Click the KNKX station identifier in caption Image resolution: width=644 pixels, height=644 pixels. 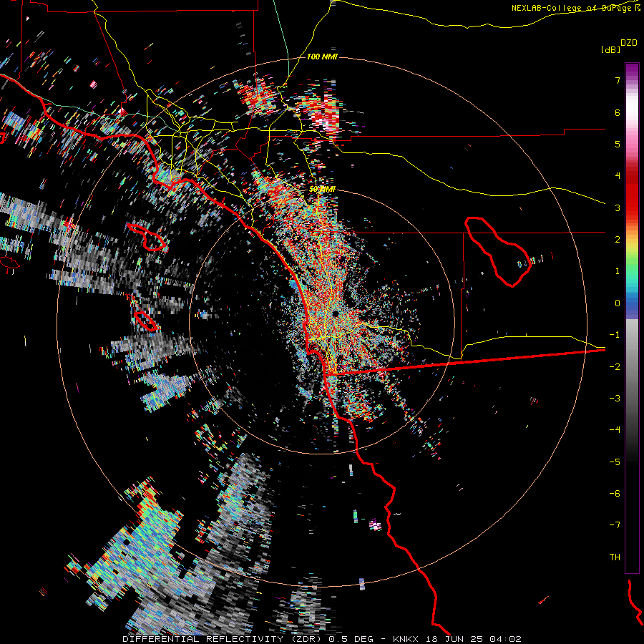coord(406,639)
